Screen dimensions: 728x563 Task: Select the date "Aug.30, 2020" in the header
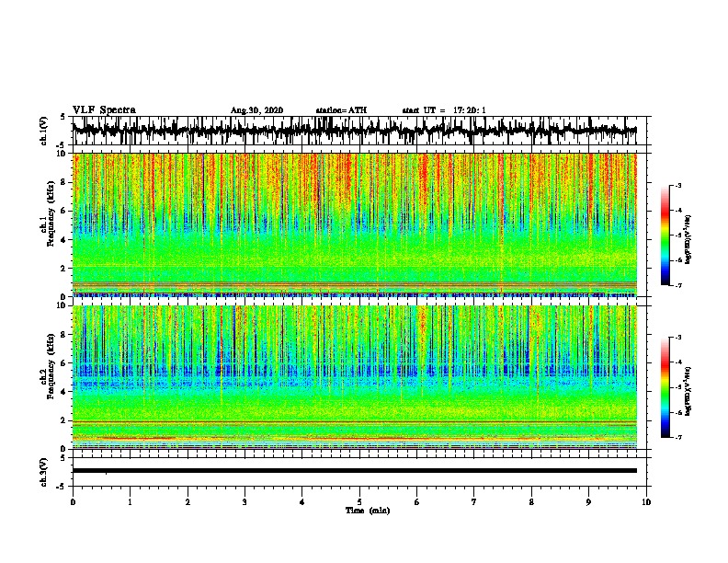256,110
